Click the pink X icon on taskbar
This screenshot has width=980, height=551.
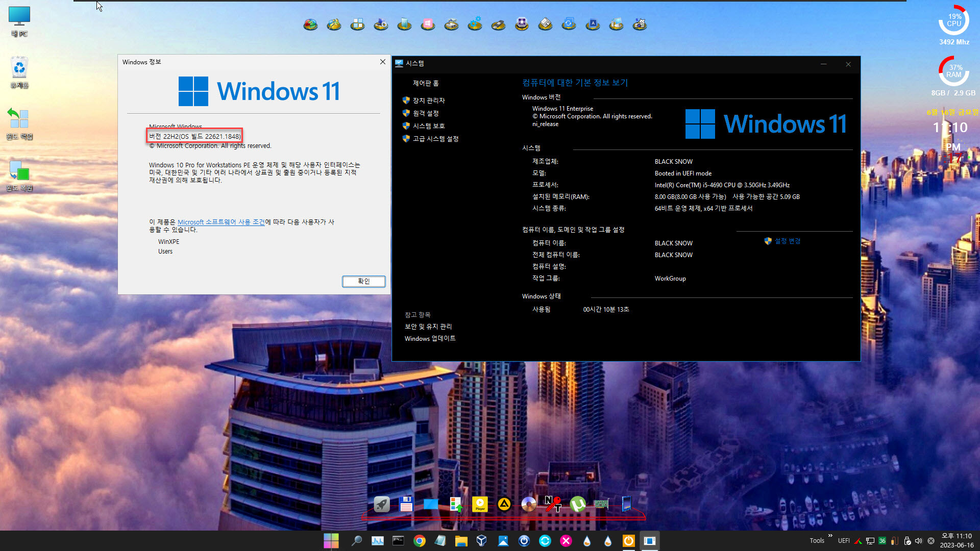click(x=566, y=541)
